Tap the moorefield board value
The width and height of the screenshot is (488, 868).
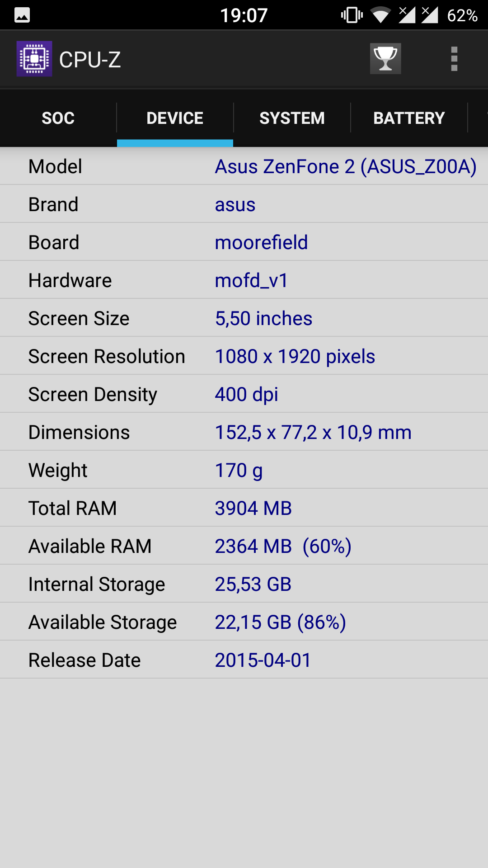261,242
